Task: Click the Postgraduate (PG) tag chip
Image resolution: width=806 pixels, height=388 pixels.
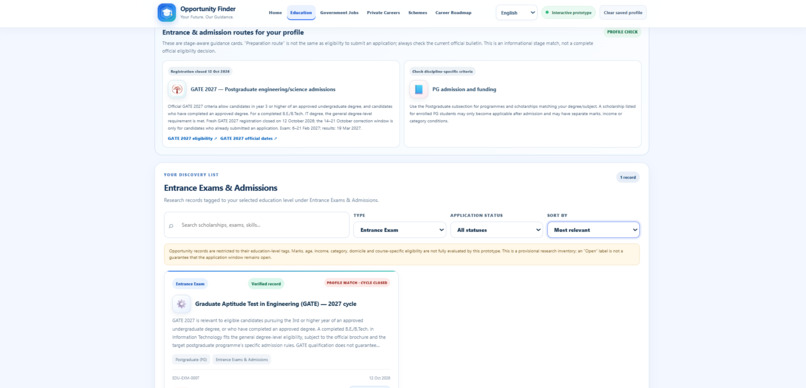Action: [191, 360]
